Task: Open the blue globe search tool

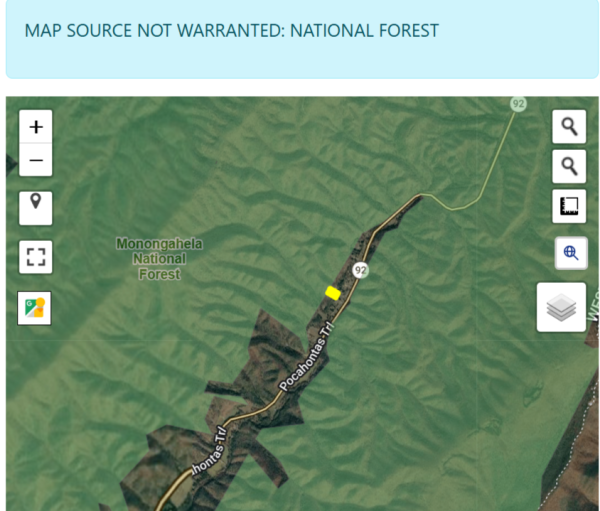Action: [x=571, y=253]
